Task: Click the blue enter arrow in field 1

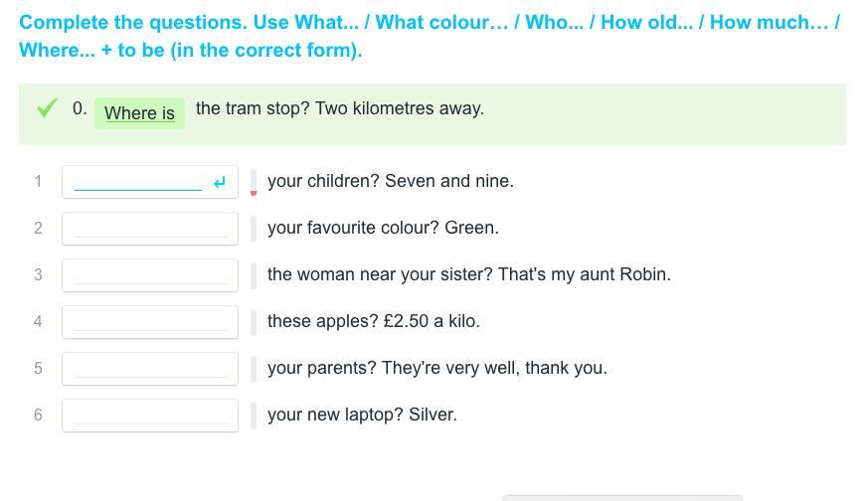Action: tap(220, 182)
